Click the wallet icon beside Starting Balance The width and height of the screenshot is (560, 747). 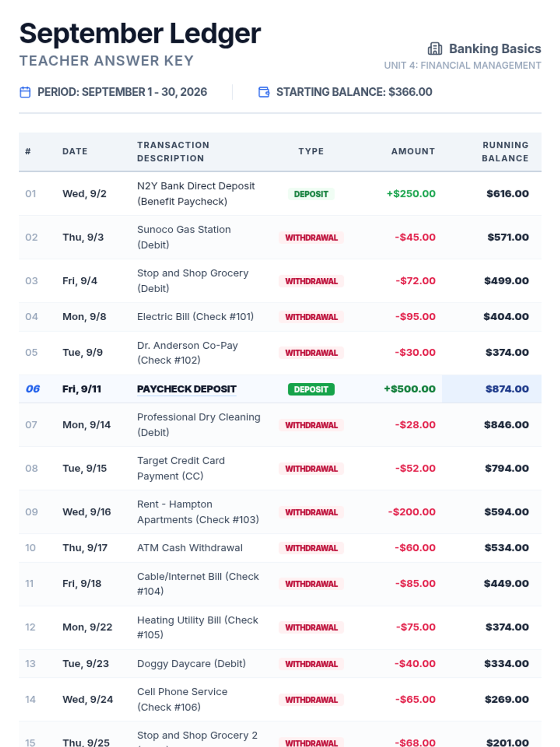(x=264, y=92)
